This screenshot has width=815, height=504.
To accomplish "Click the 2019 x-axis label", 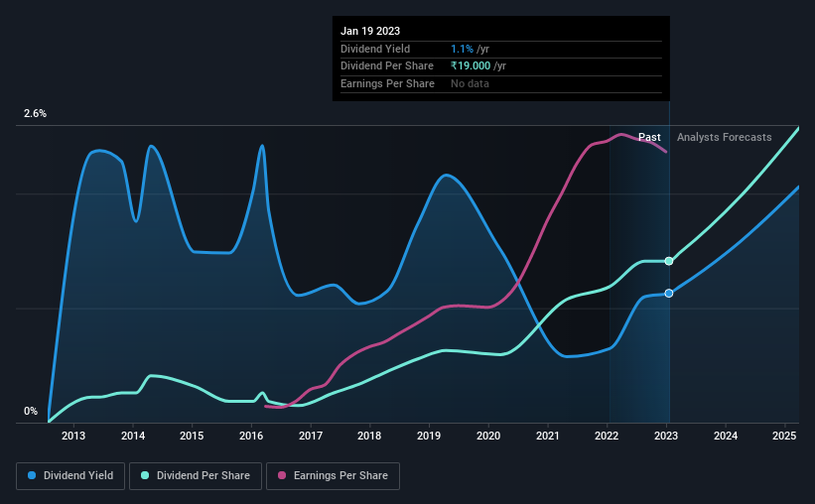I will (429, 436).
